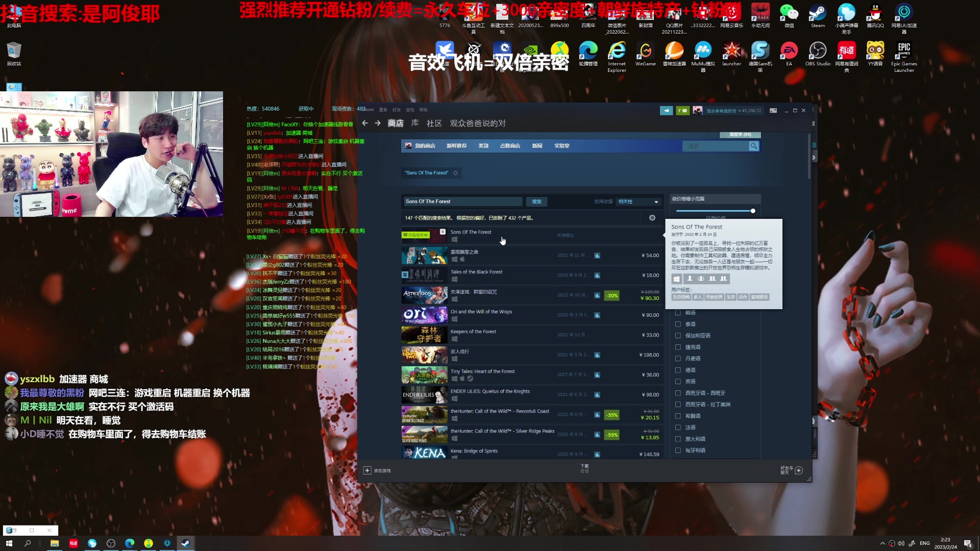Screen dimensions: 980x551
Task: Click the 搜索 search button next to query
Action: [x=536, y=202]
